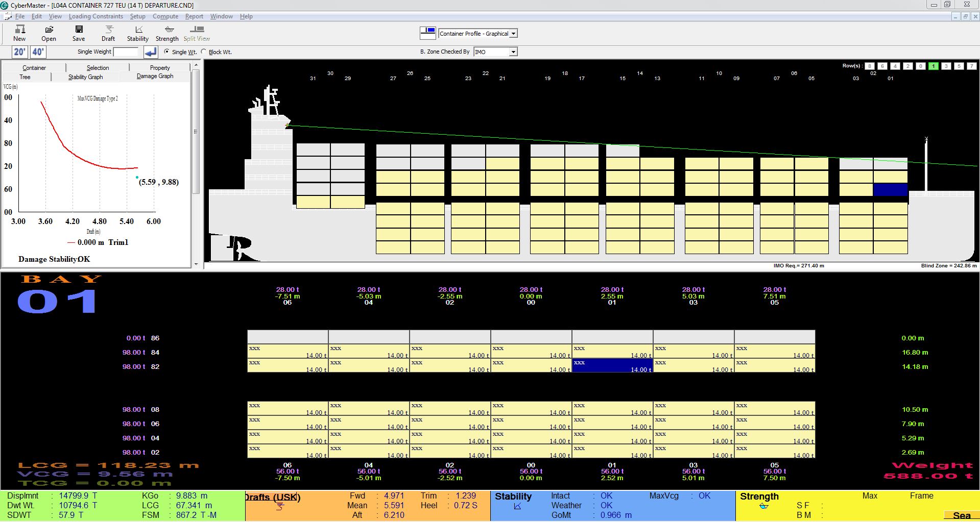
Task: Click the CyberMaster application title icon
Action: [x=5, y=5]
